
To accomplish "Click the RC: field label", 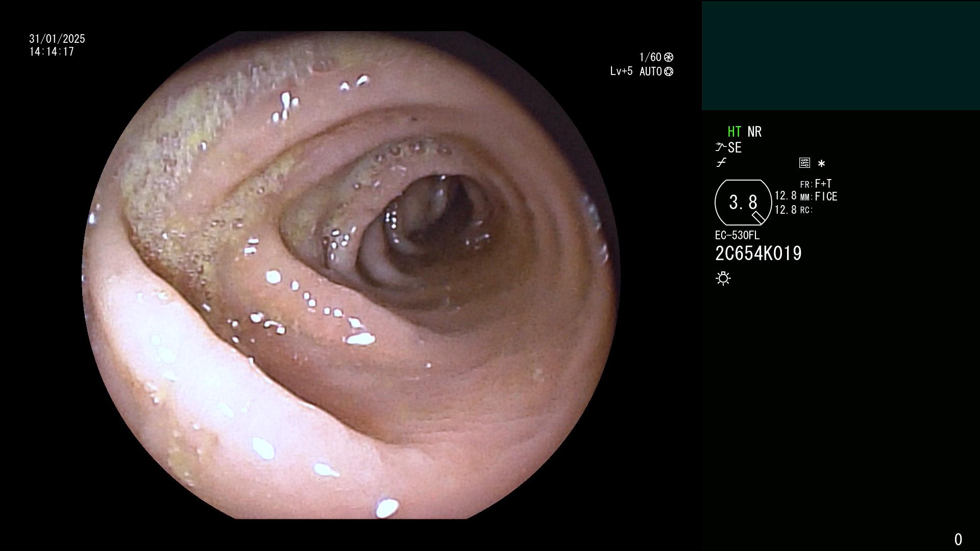I will pyautogui.click(x=806, y=210).
